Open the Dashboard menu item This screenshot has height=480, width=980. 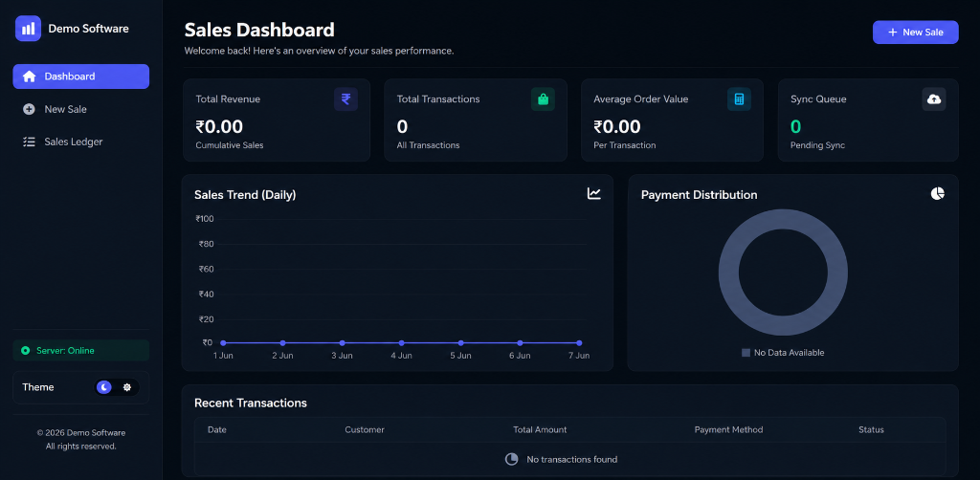[x=81, y=76]
